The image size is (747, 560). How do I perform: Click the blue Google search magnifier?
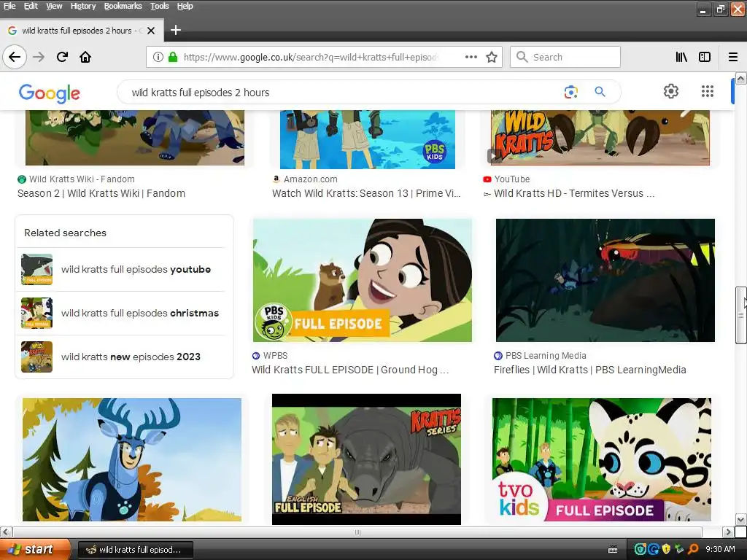(x=600, y=91)
